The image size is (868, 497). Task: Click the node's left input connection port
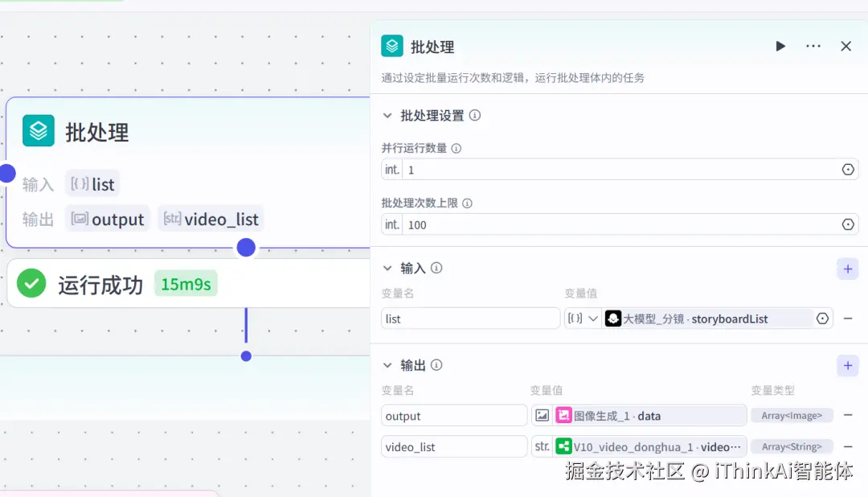pos(6,174)
